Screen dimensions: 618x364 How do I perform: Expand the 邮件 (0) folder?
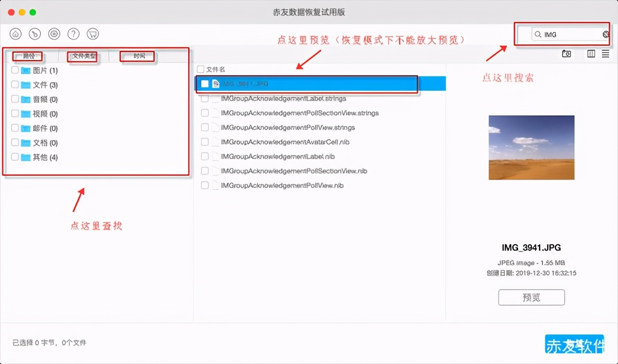14,128
